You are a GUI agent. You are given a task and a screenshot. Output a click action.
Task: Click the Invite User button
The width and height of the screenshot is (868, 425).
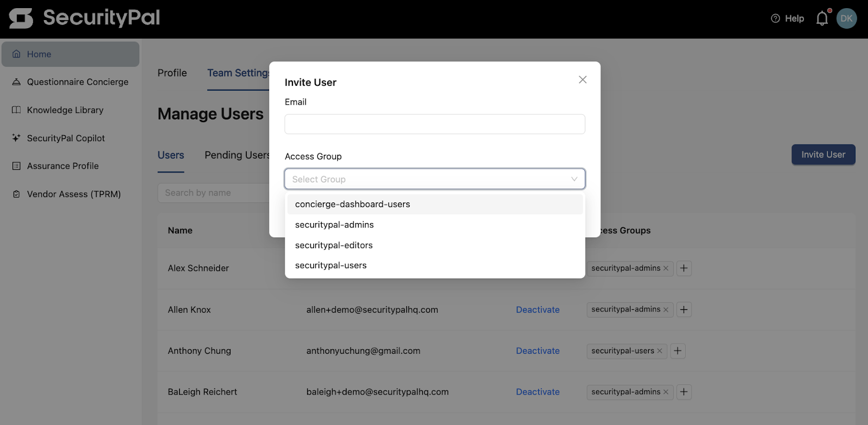(823, 155)
